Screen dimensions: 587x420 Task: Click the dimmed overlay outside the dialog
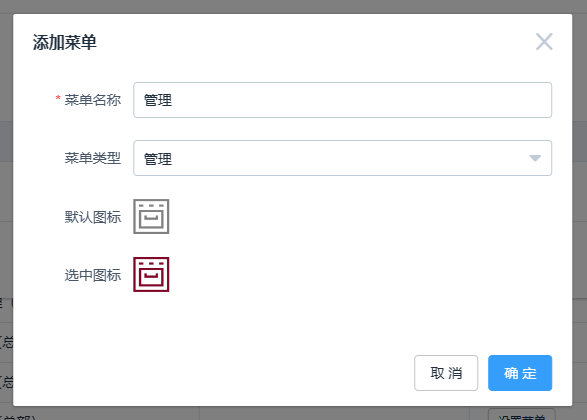click(x=292, y=6)
